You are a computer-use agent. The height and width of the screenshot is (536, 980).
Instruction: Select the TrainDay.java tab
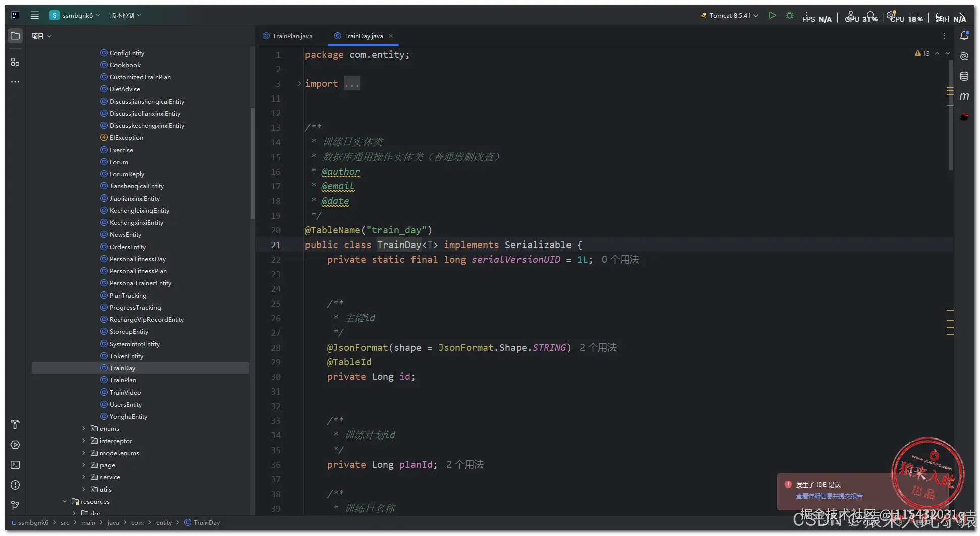point(364,36)
